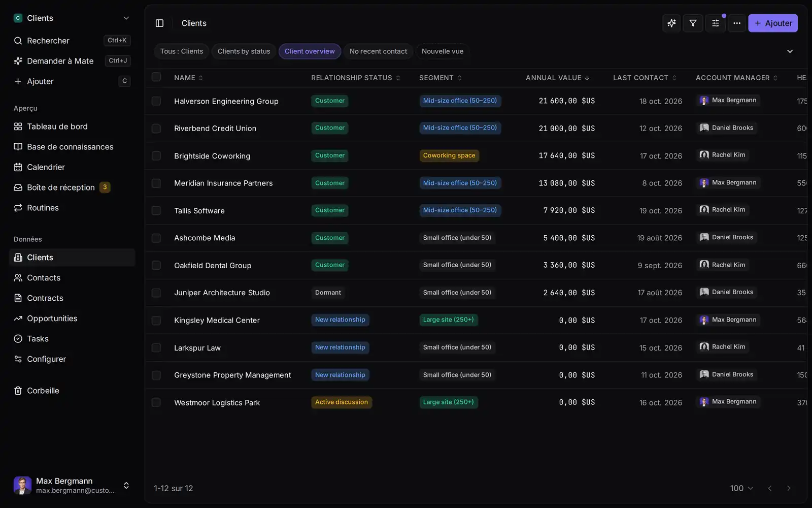Select the Nouvelle vue tab
This screenshot has height=508, width=812.
[443, 51]
